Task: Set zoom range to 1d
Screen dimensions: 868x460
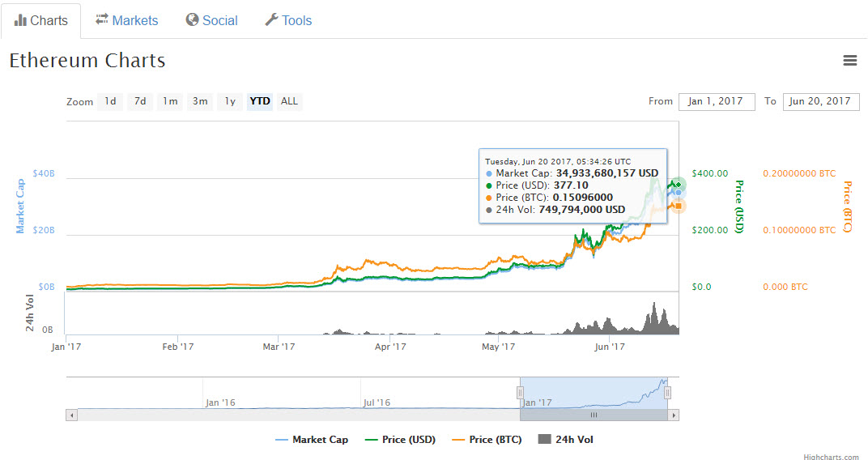Action: click(x=110, y=101)
